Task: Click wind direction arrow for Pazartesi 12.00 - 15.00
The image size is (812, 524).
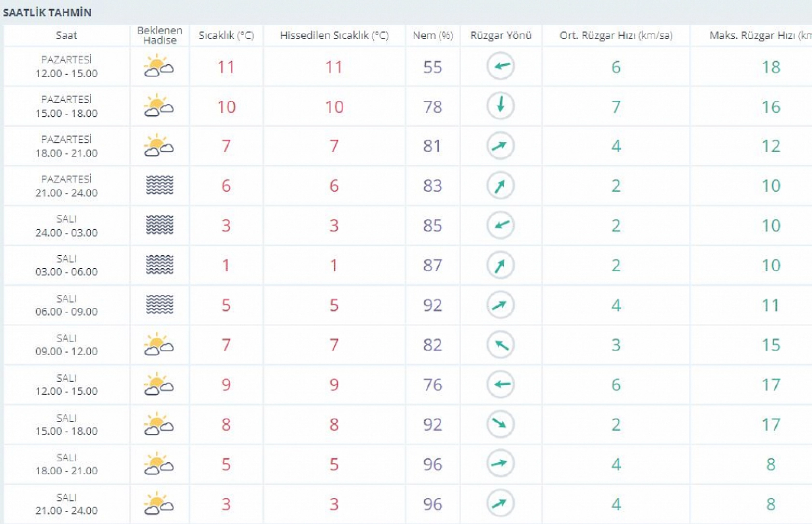Action: coord(501,66)
